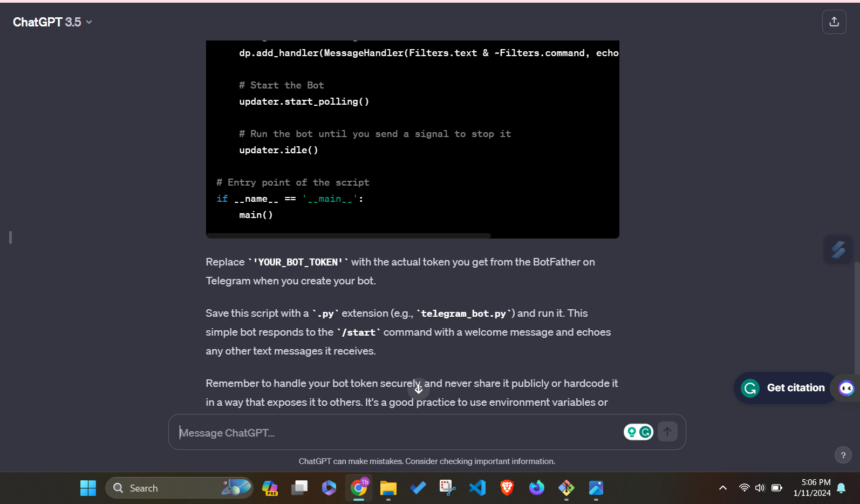Click the telegram_bot.py inline code text
This screenshot has width=860, height=504.
463,314
